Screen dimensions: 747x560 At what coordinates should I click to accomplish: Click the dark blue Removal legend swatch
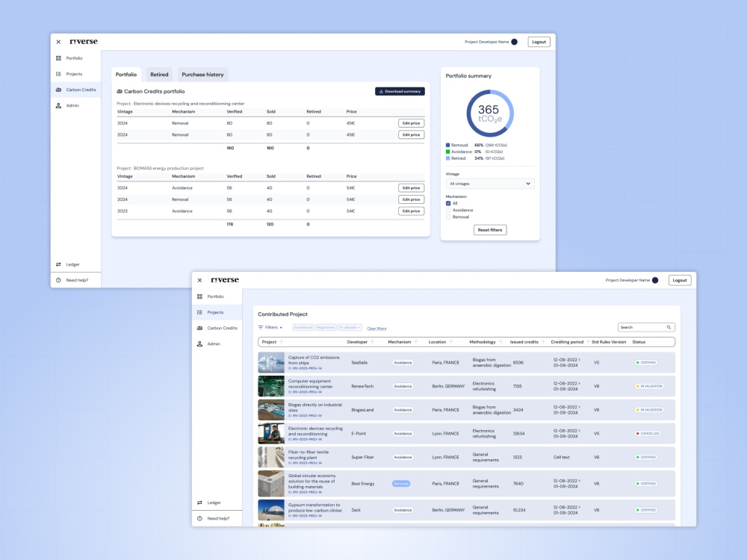(447, 146)
